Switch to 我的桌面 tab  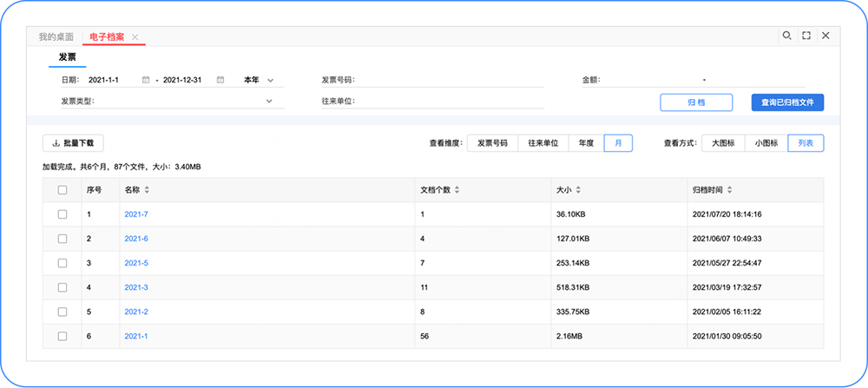coord(56,37)
